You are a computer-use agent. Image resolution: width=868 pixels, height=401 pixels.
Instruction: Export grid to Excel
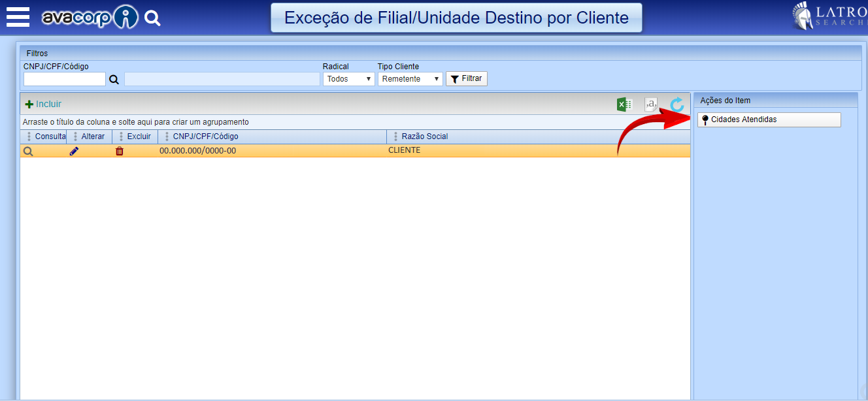[624, 104]
